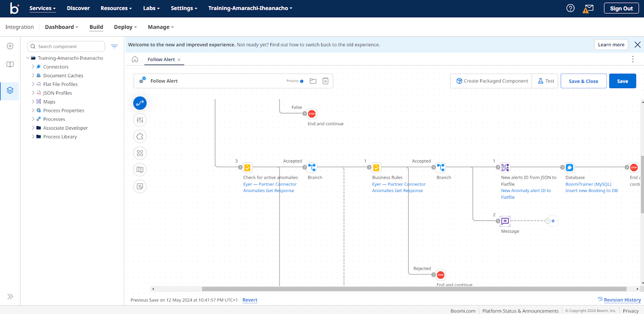This screenshot has height=314, width=644.
Task: Open the map palette icon
Action: point(140,169)
